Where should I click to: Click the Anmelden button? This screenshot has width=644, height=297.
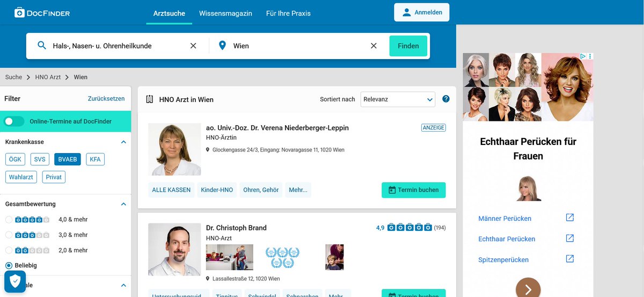tap(422, 12)
